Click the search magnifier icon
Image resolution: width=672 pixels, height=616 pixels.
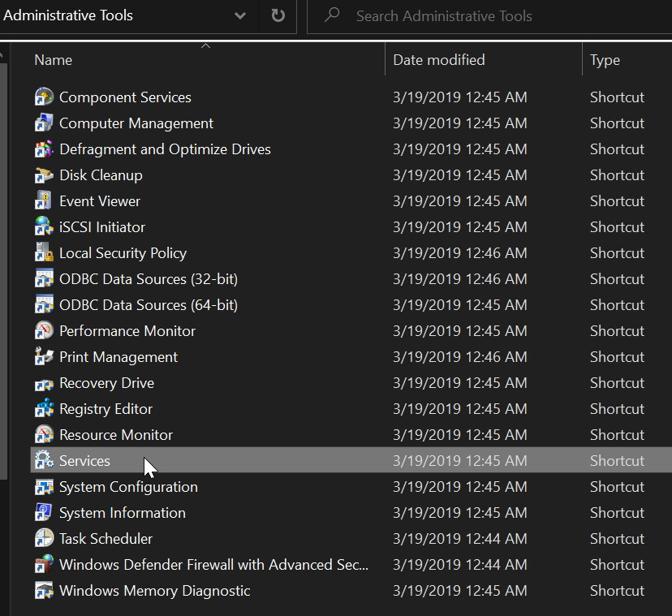[332, 15]
